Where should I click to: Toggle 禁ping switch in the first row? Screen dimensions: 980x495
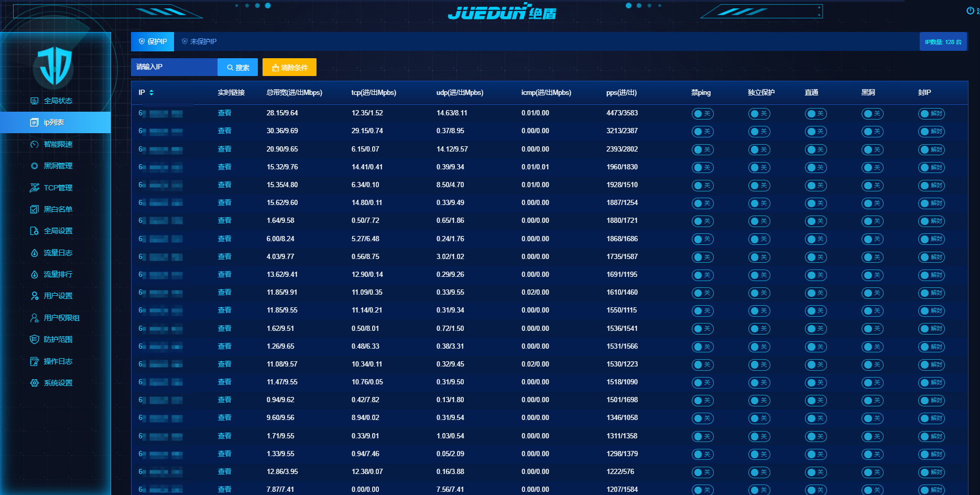pyautogui.click(x=702, y=114)
